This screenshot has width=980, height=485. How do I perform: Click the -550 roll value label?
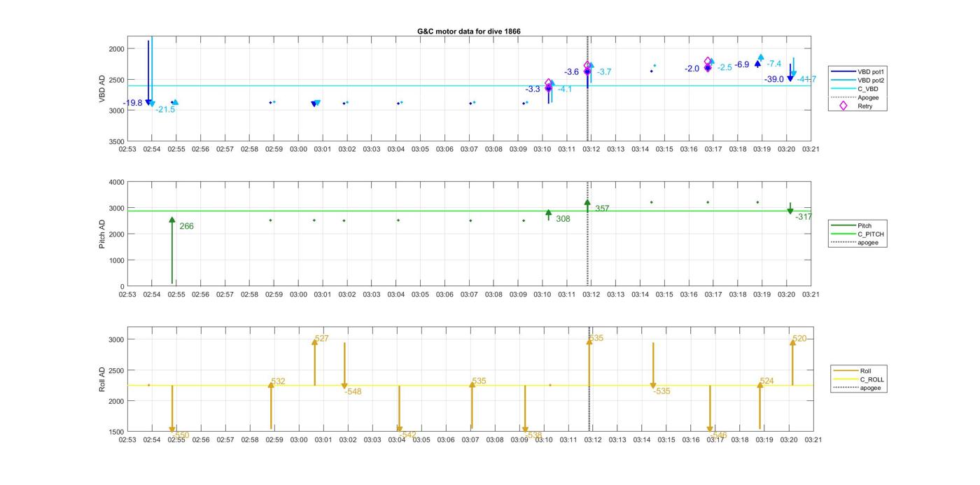point(181,435)
